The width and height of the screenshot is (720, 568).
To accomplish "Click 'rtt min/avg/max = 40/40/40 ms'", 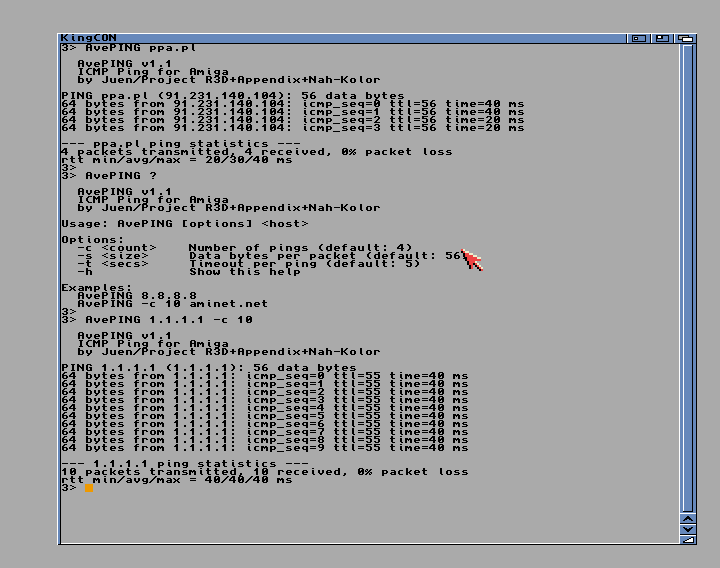I will 177,480.
